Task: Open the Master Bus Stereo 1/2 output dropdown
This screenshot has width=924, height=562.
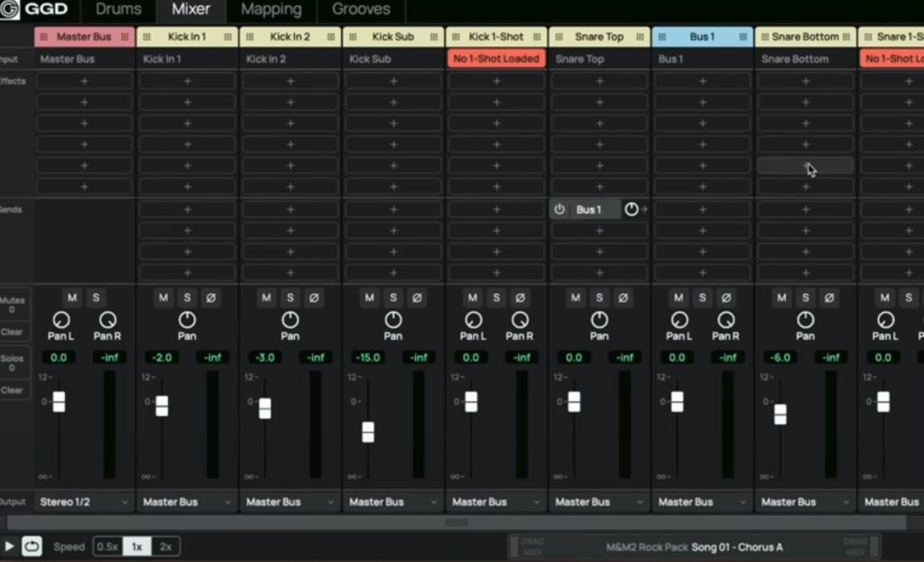Action: click(x=84, y=502)
